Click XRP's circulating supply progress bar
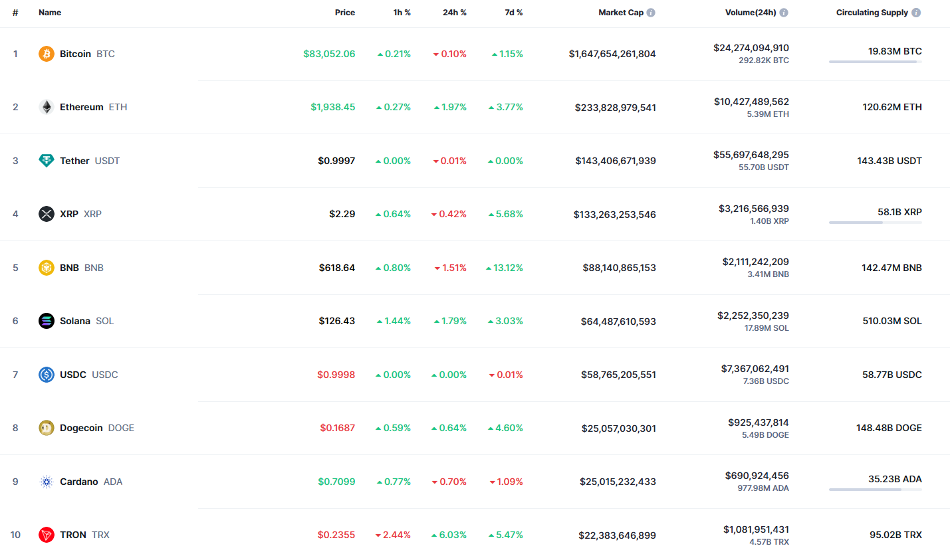 (x=875, y=223)
